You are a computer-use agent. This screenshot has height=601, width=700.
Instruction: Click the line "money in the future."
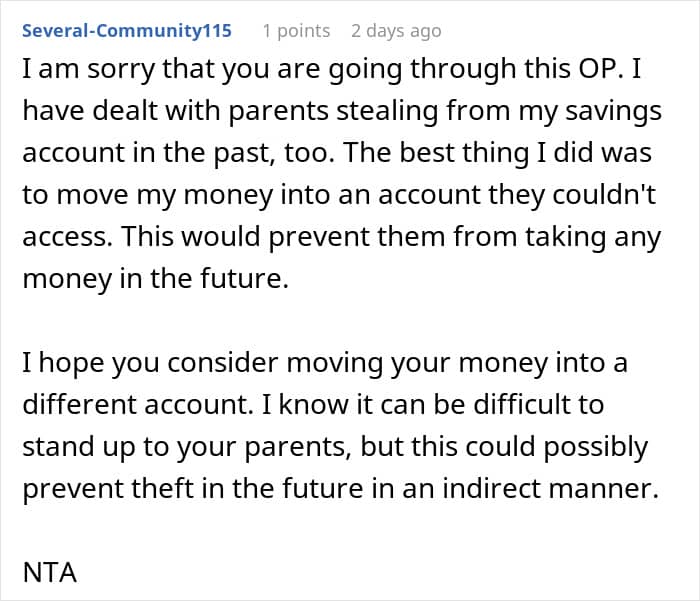pos(155,279)
